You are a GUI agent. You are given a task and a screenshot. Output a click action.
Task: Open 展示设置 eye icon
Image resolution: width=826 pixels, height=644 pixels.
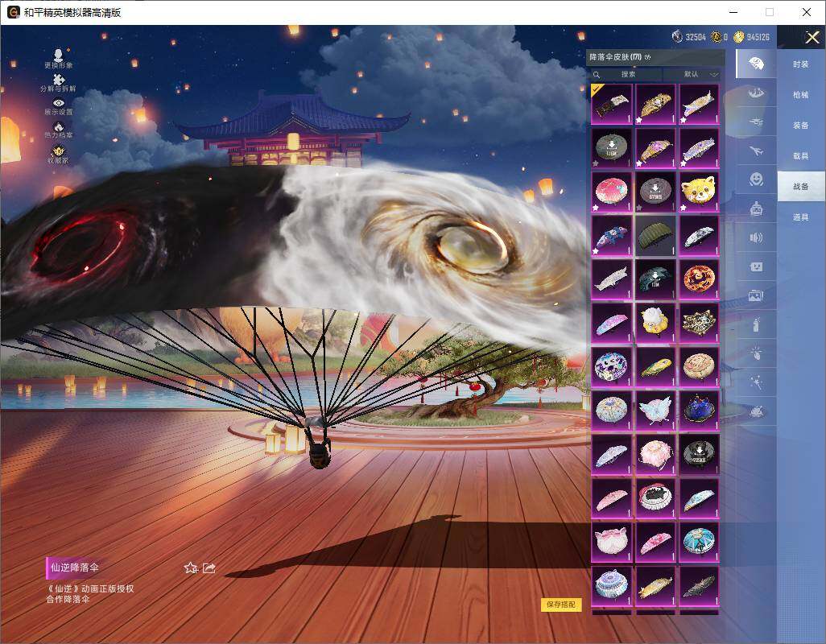click(x=59, y=103)
